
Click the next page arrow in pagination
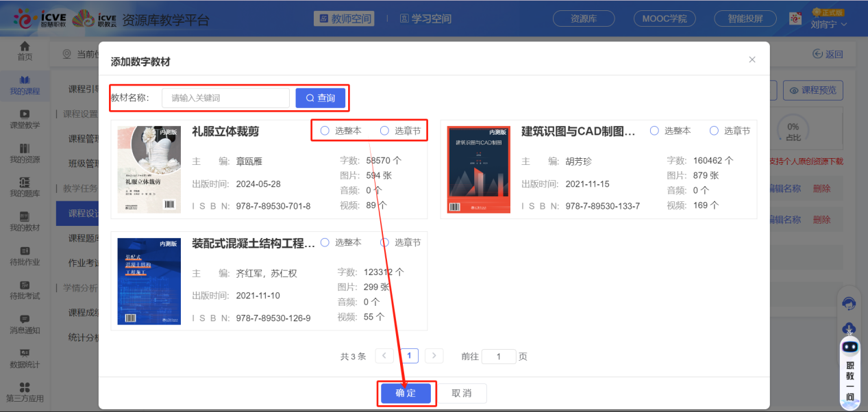(x=434, y=356)
